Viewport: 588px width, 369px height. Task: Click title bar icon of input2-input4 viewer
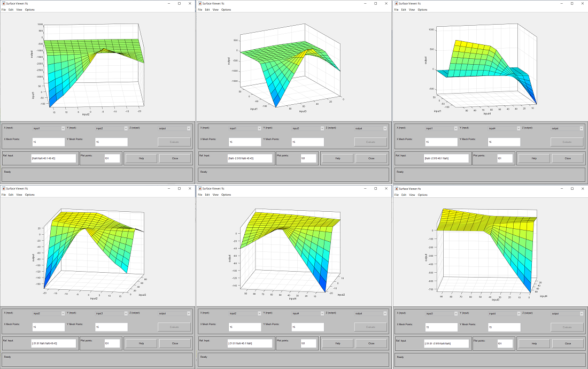pos(199,188)
